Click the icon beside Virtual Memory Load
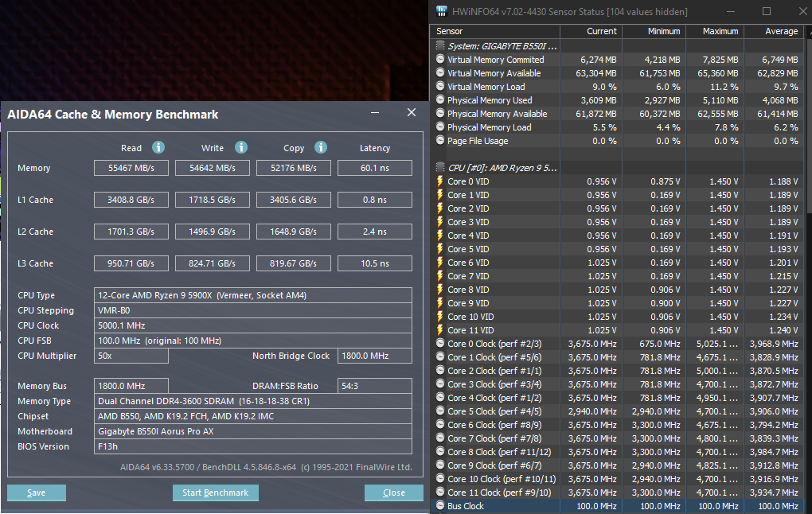The image size is (812, 514). coord(440,86)
